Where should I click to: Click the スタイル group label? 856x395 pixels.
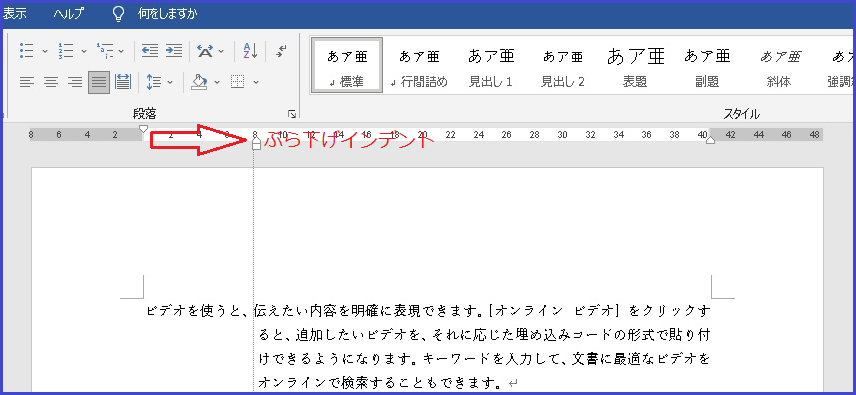click(x=741, y=114)
